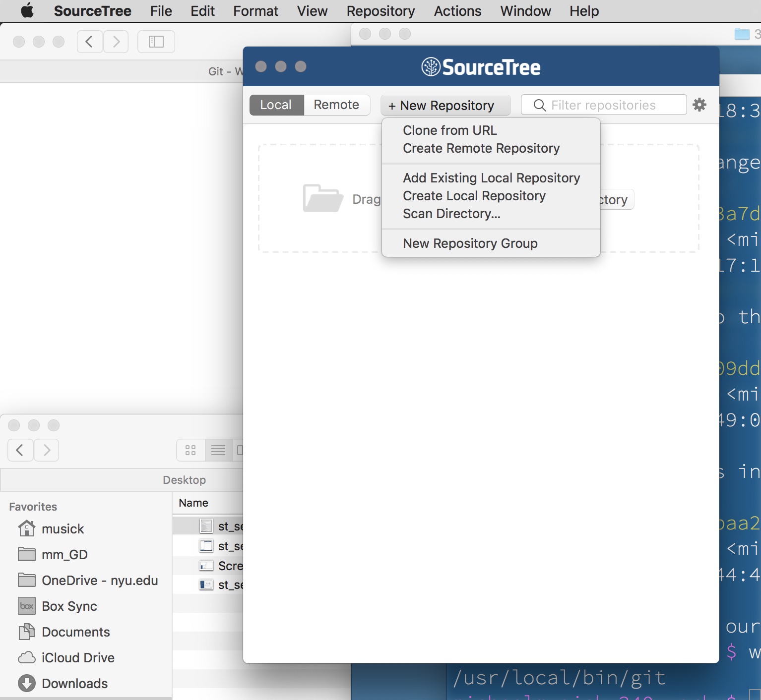Select the Scre screenshot file in Finder
Screen dimensions: 761x700
pos(208,566)
